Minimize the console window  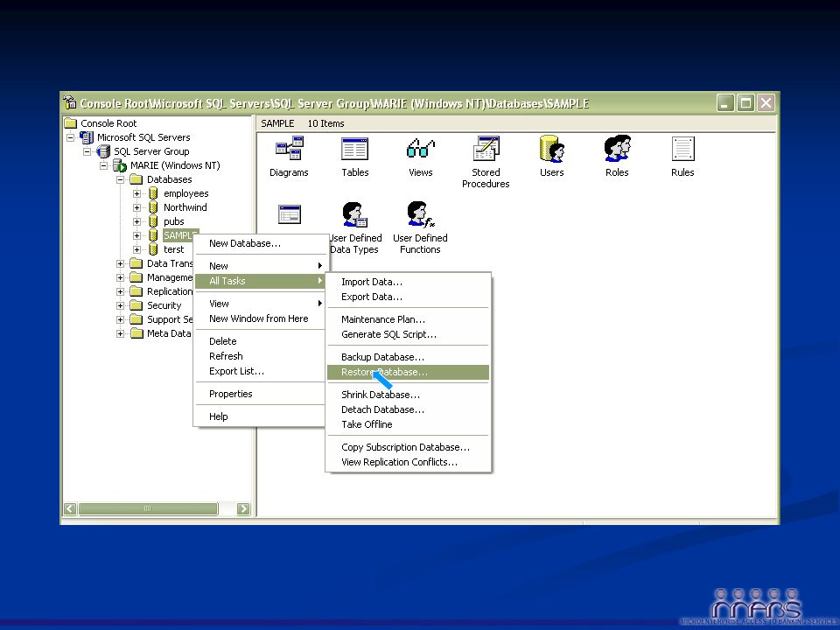[725, 102]
